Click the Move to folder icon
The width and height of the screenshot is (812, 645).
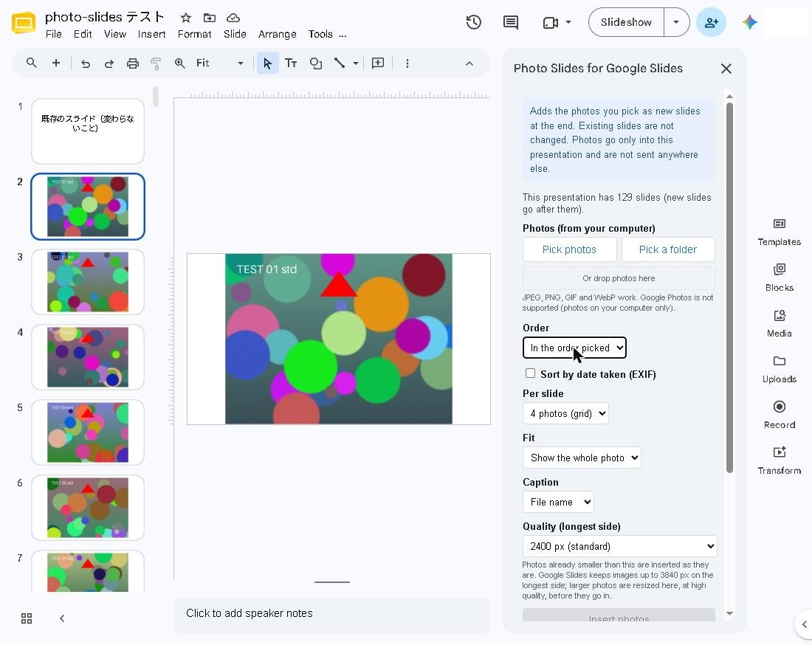coord(210,18)
